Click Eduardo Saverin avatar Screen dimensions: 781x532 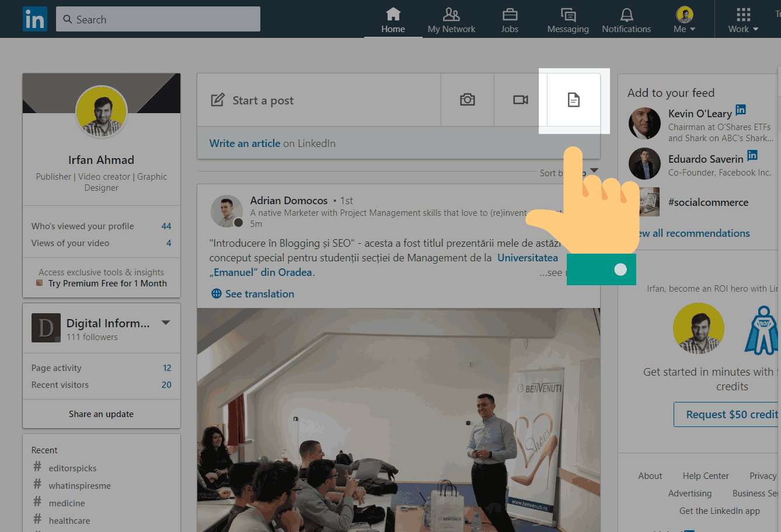point(644,163)
